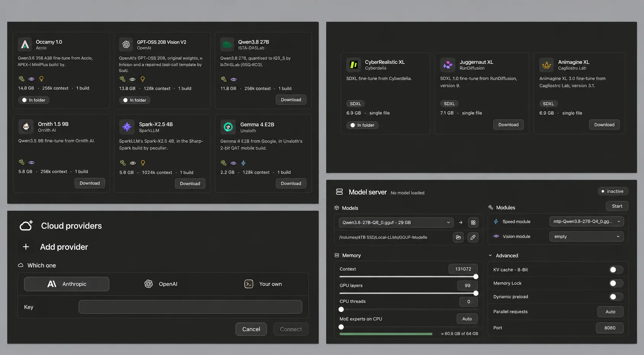Click the Spark-X2.5 4B star logo
The height and width of the screenshot is (355, 644).
[x=127, y=127]
